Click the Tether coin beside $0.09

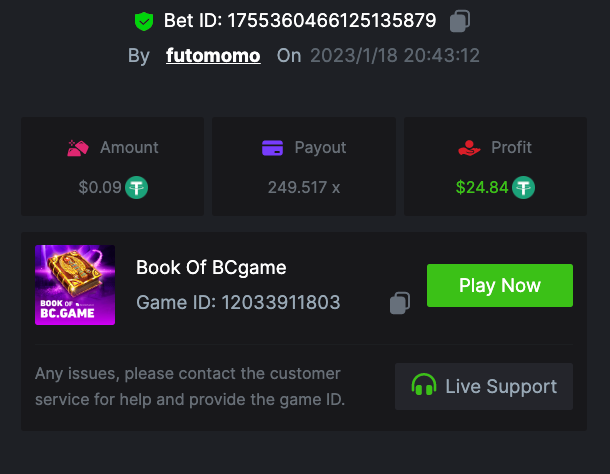point(137,187)
